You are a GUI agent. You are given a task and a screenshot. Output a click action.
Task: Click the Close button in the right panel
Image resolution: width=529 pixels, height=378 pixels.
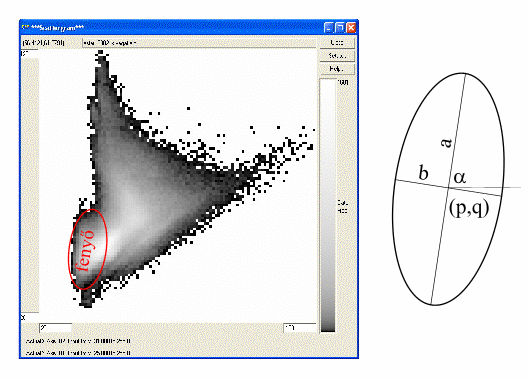click(x=337, y=43)
